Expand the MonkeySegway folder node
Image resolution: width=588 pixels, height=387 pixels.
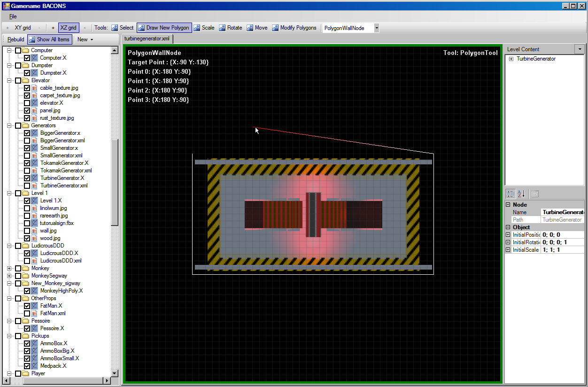click(x=9, y=276)
